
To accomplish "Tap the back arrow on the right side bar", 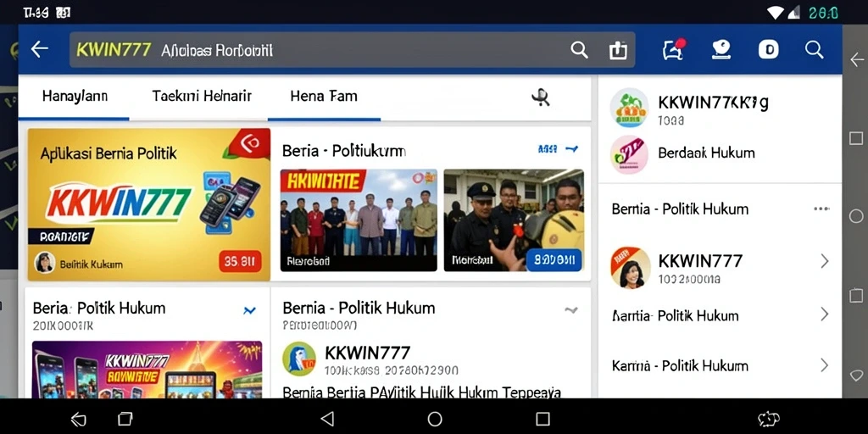I will (856, 59).
